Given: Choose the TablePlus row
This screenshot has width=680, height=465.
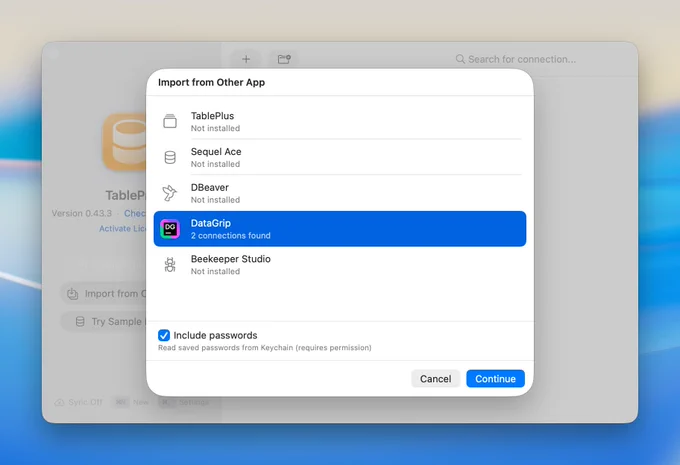Looking at the screenshot, I should (340, 121).
